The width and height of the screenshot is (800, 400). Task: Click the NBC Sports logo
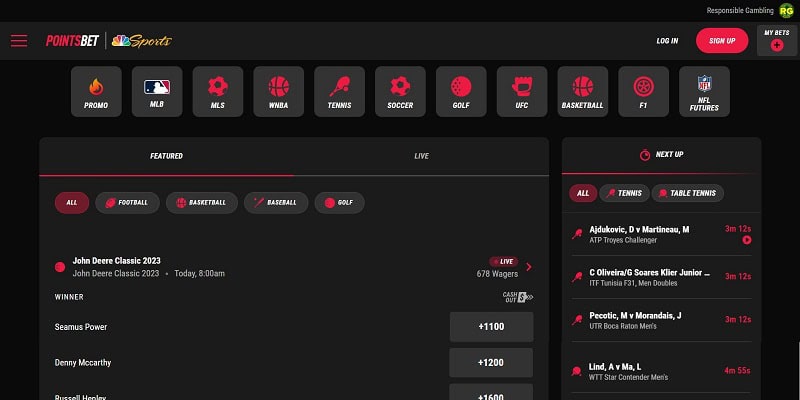coord(142,41)
